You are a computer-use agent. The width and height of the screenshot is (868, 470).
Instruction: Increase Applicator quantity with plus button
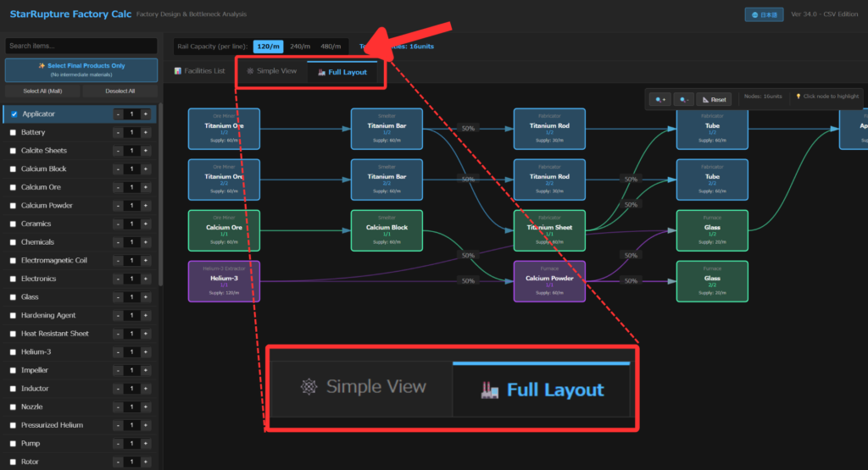(x=146, y=113)
